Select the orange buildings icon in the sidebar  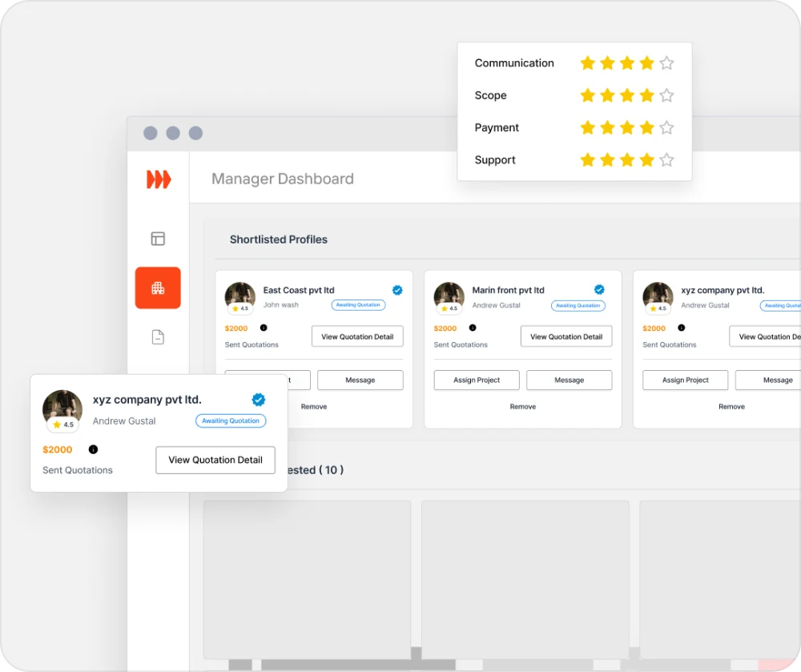tap(157, 288)
